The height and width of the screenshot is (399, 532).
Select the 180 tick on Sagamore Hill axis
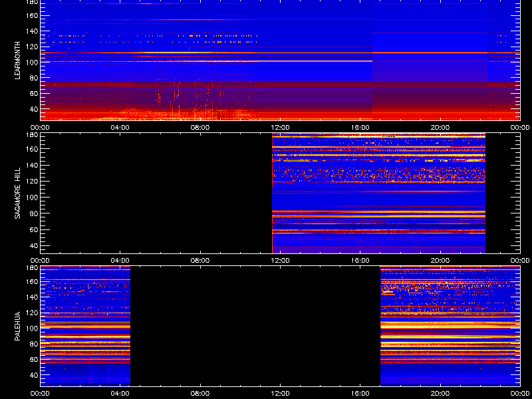coord(31,135)
